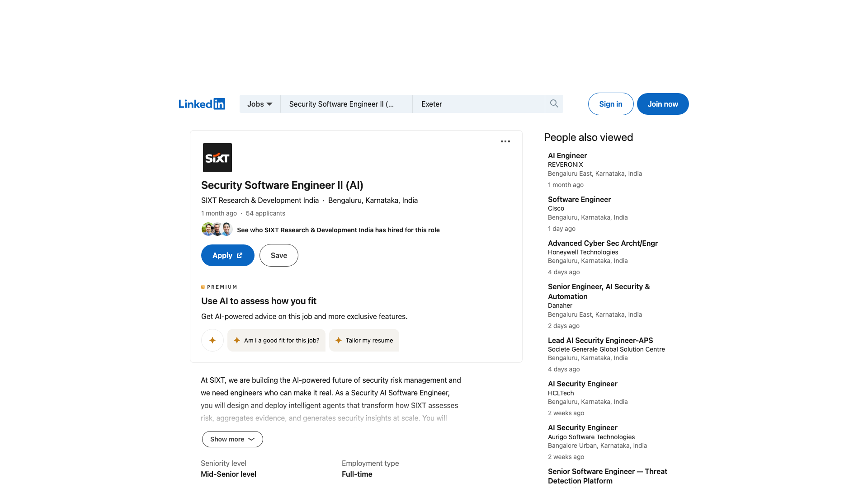The width and height of the screenshot is (868, 488).
Task: Click the job title search field
Action: coord(346,104)
